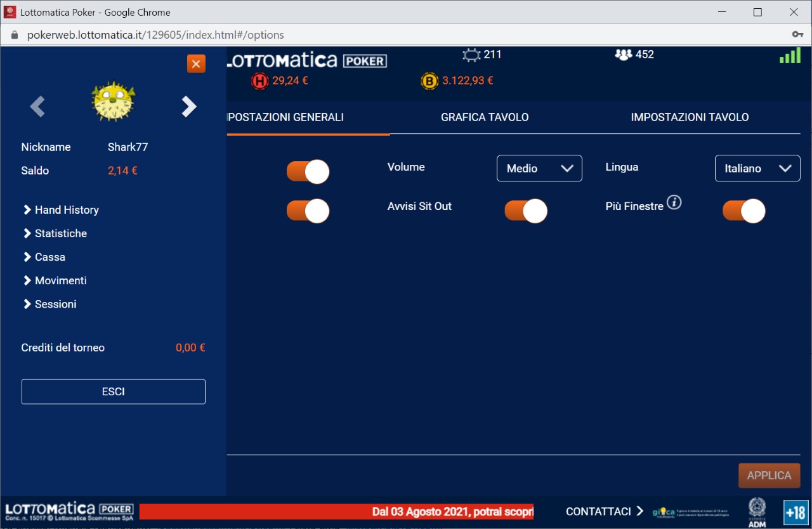Click the B balance coin icon

[429, 81]
